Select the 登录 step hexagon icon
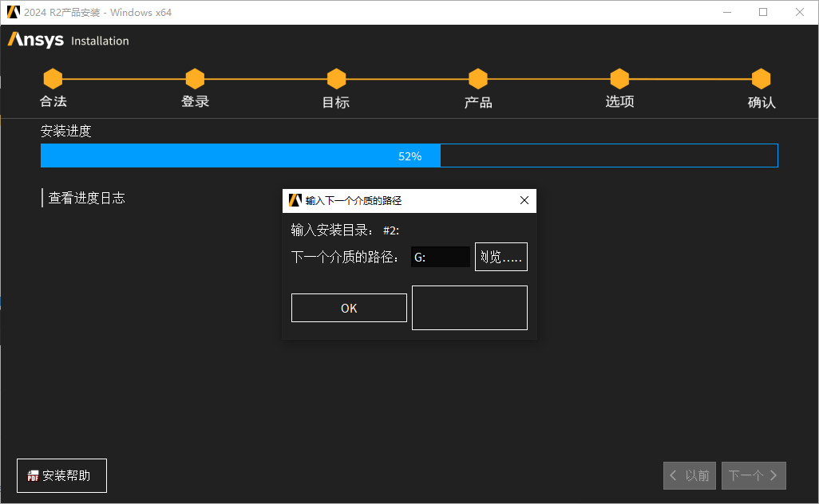The width and height of the screenshot is (819, 504). (195, 78)
